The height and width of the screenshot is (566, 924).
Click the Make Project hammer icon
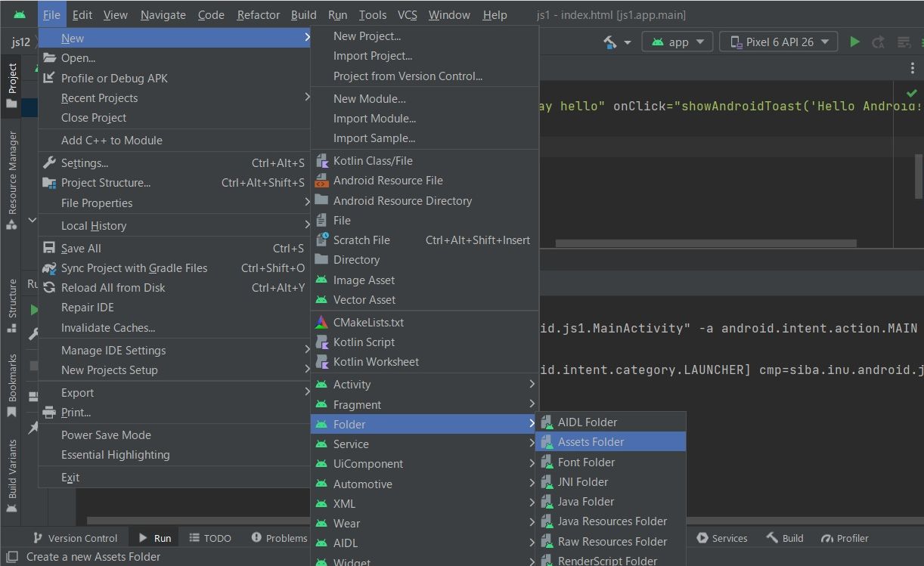point(610,42)
